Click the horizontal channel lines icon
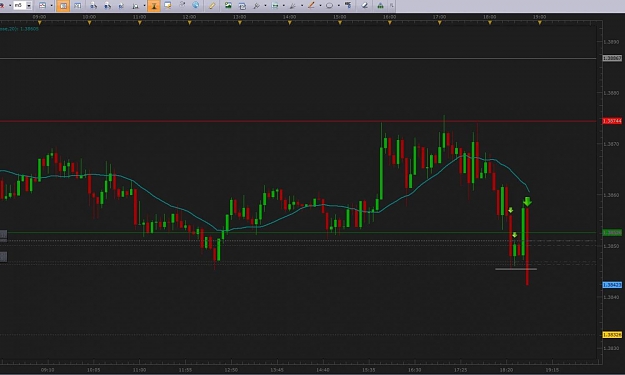 click(x=275, y=6)
